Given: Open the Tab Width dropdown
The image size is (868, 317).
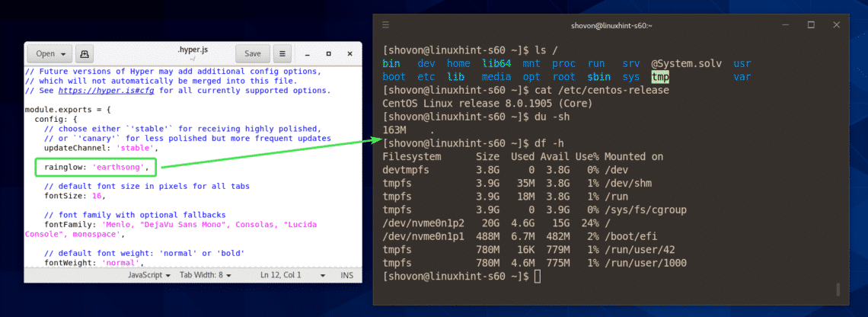Looking at the screenshot, I should tap(206, 274).
